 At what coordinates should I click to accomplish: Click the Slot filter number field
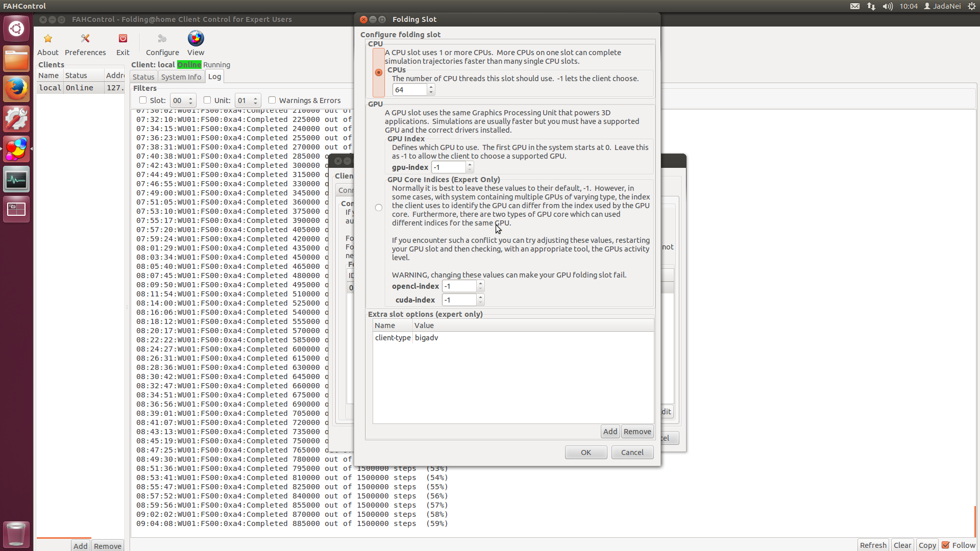[179, 101]
